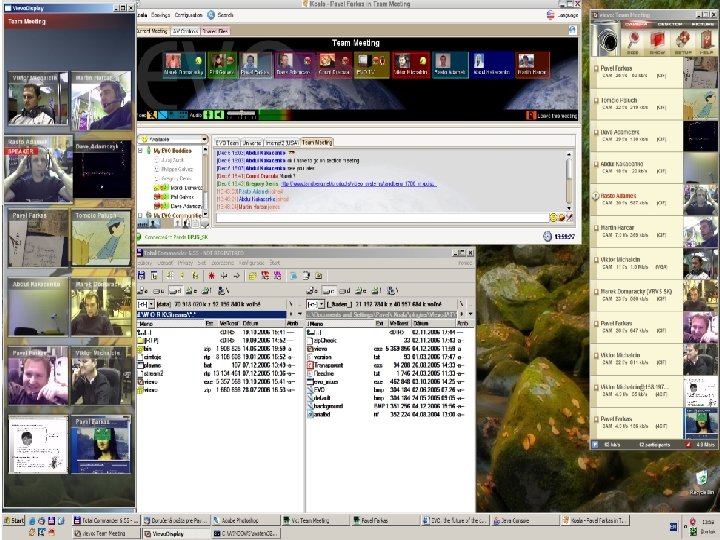This screenshot has width=720, height=540.
Task: Select the Internet2 (USA) chat tab
Action: pos(282,143)
